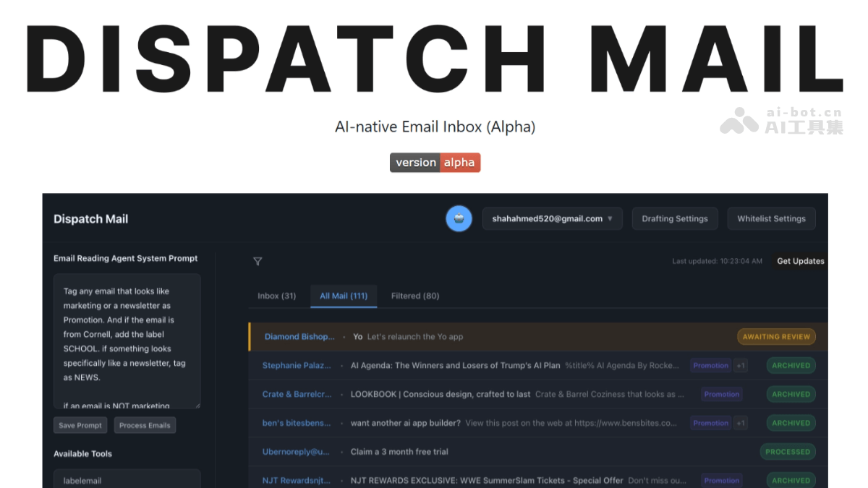Screen dimensions: 868x488
Task: Open Drafting Settings
Action: [x=675, y=218]
